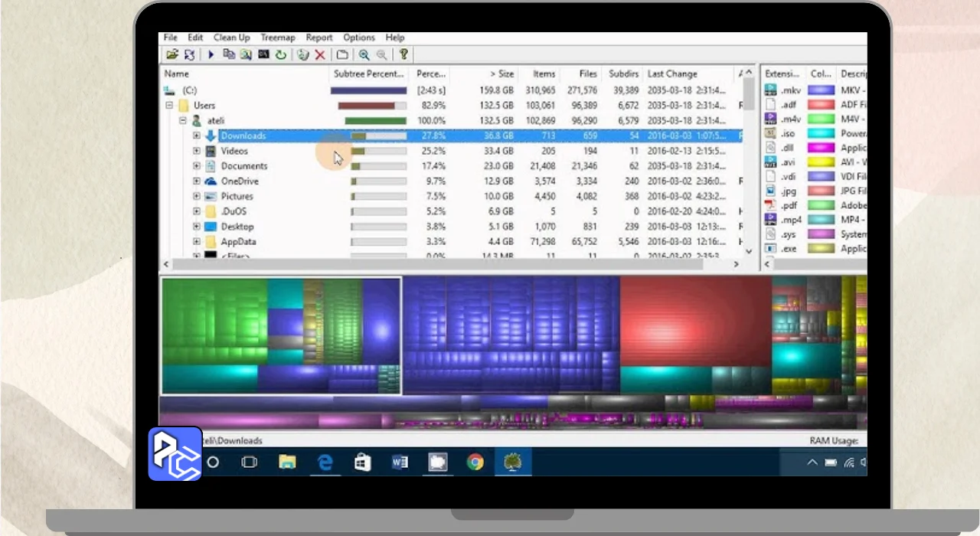This screenshot has height=536, width=980.
Task: Click the Open folder toolbar icon
Action: tap(172, 54)
